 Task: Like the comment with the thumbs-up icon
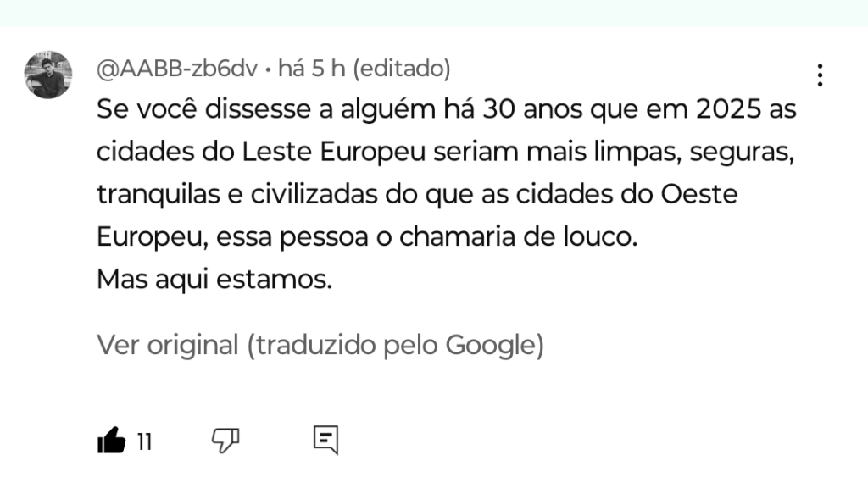point(111,441)
